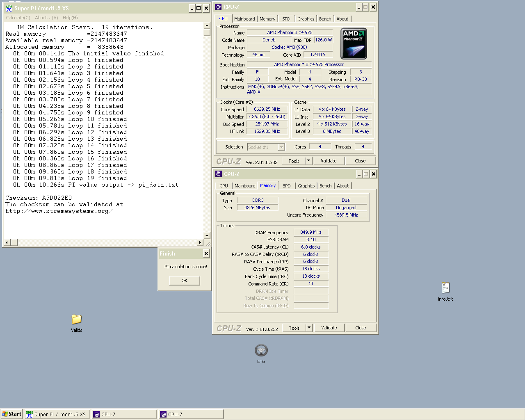Expand Tools dropdown arrow in upper CPU-Z
The height and width of the screenshot is (420, 525).
pyautogui.click(x=308, y=161)
